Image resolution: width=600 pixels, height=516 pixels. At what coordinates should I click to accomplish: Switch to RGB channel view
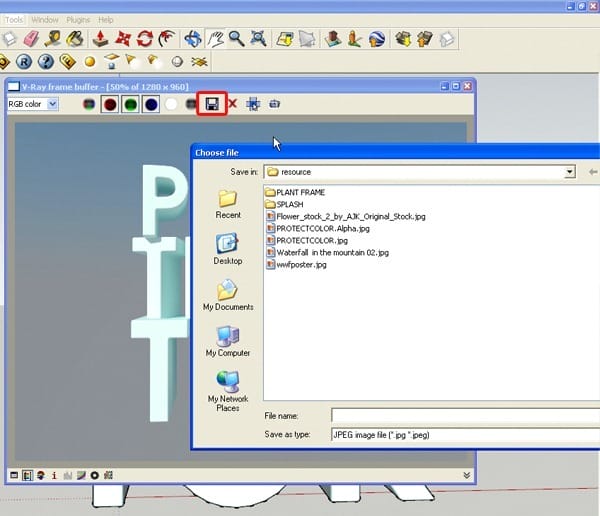[89, 104]
